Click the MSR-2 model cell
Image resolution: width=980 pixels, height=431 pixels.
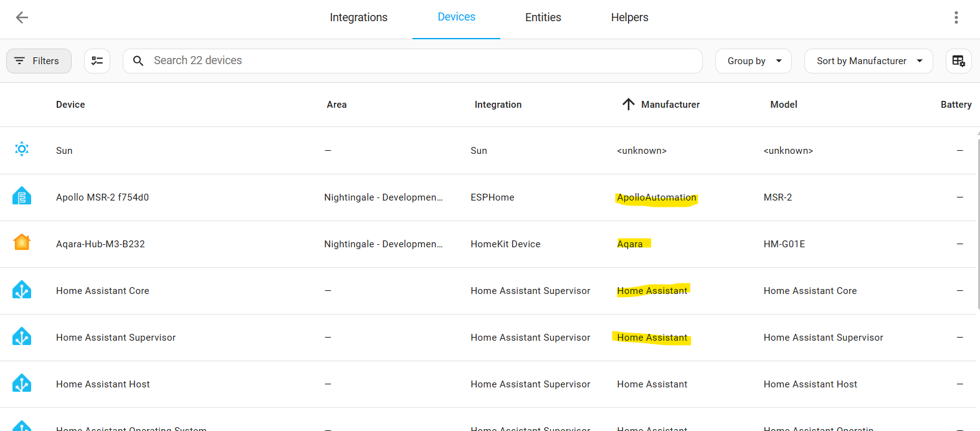tap(778, 197)
